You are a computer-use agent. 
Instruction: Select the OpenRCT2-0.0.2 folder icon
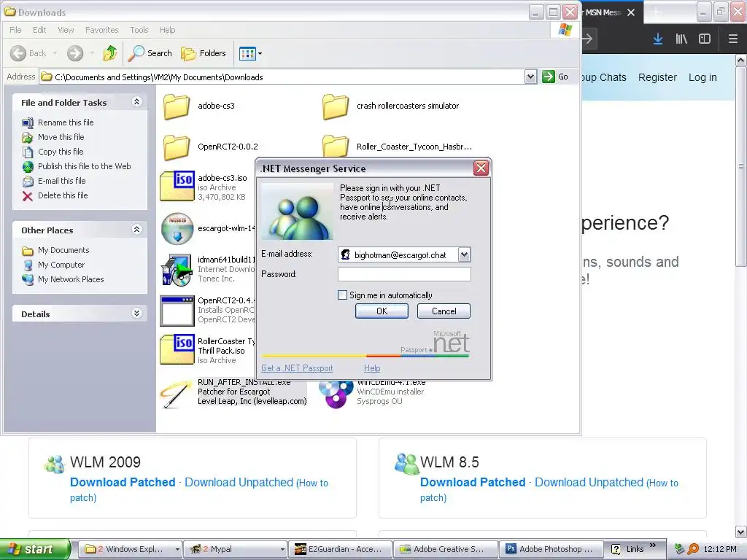(177, 147)
